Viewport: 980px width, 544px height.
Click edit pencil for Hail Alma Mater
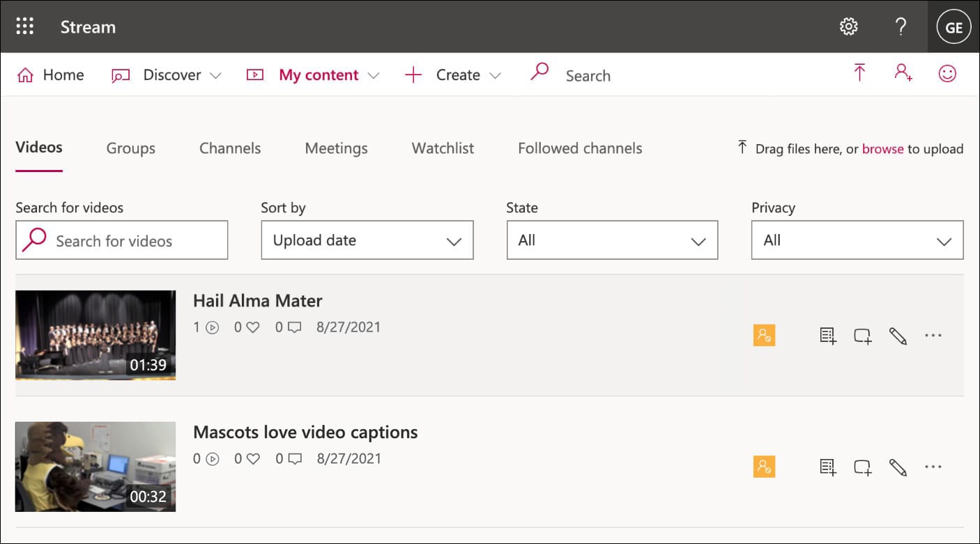898,336
